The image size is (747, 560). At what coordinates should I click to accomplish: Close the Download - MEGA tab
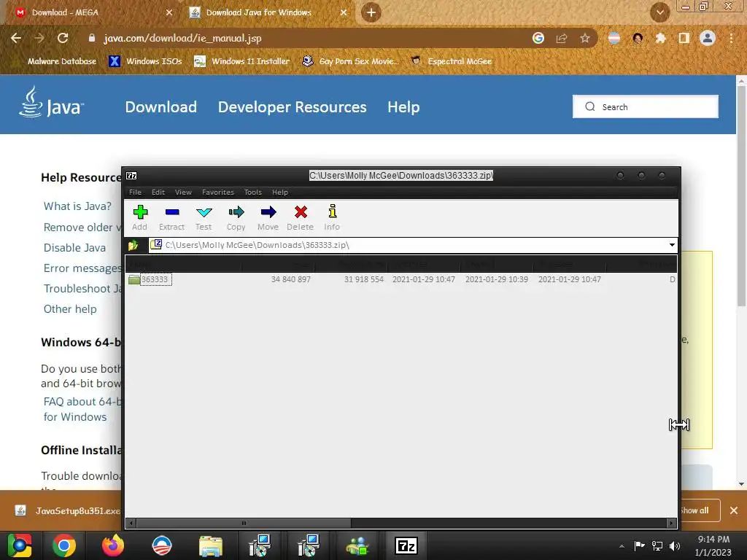pyautogui.click(x=169, y=12)
